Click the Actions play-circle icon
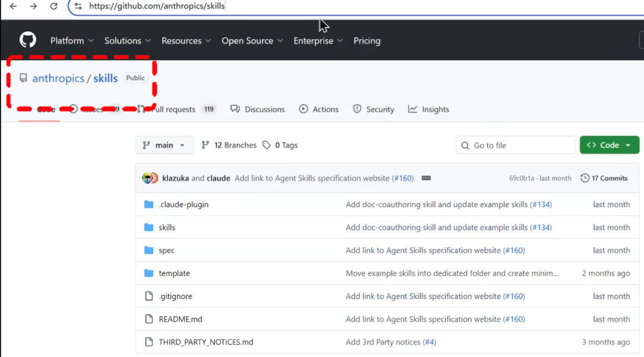The image size is (644, 357). [x=303, y=109]
